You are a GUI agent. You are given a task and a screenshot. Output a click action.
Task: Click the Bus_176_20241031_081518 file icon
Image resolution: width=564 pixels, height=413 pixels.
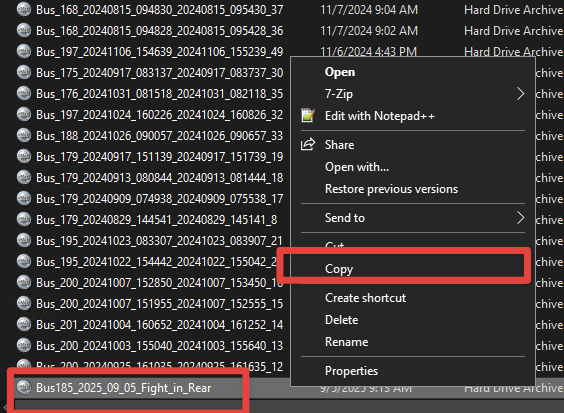click(x=24, y=93)
